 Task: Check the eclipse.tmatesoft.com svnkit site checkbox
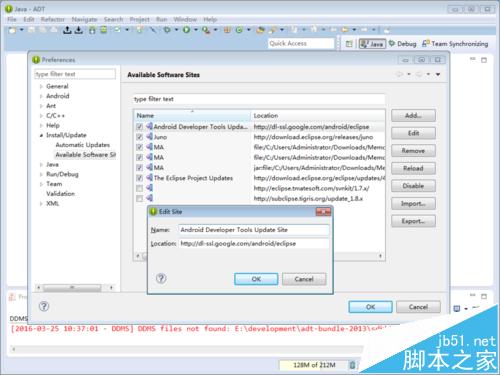point(140,188)
